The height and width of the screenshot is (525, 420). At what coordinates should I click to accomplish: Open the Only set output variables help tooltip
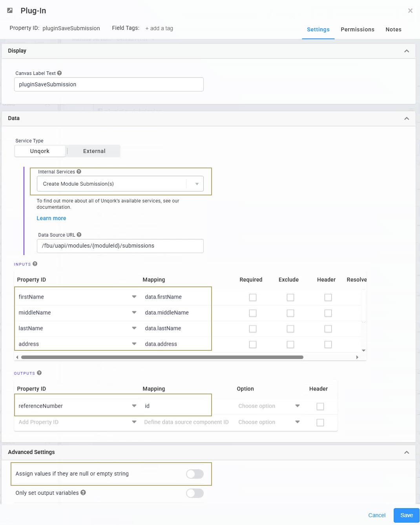pyautogui.click(x=83, y=492)
